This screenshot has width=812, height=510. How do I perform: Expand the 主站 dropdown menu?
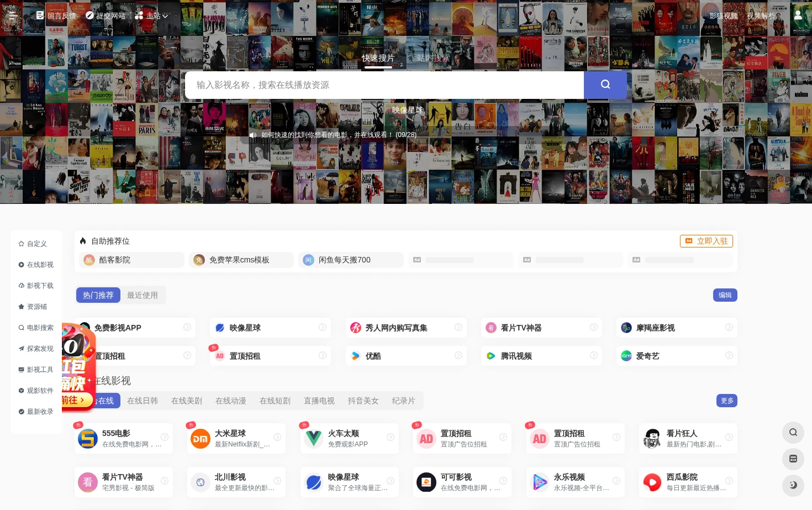coord(151,15)
